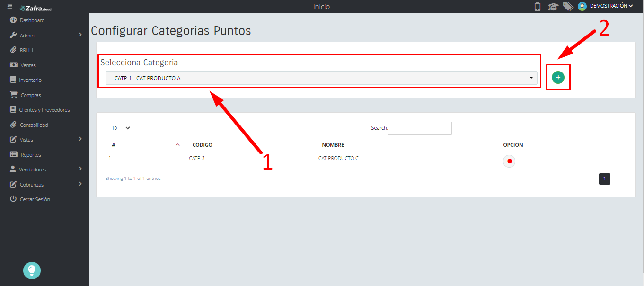Image resolution: width=644 pixels, height=286 pixels.
Task: Click the Dashboard palette icon in sidebar
Action: coord(13,20)
